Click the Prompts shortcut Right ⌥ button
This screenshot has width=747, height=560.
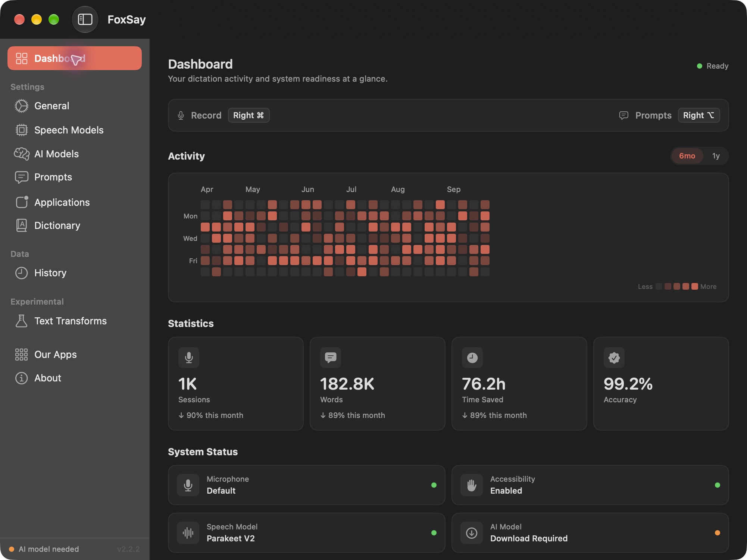coord(699,115)
